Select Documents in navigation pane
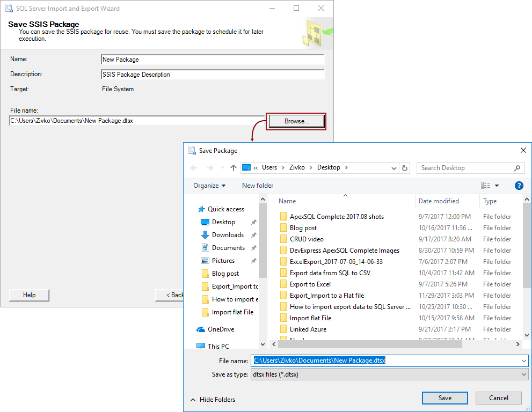The width and height of the screenshot is (532, 412). coord(228,248)
